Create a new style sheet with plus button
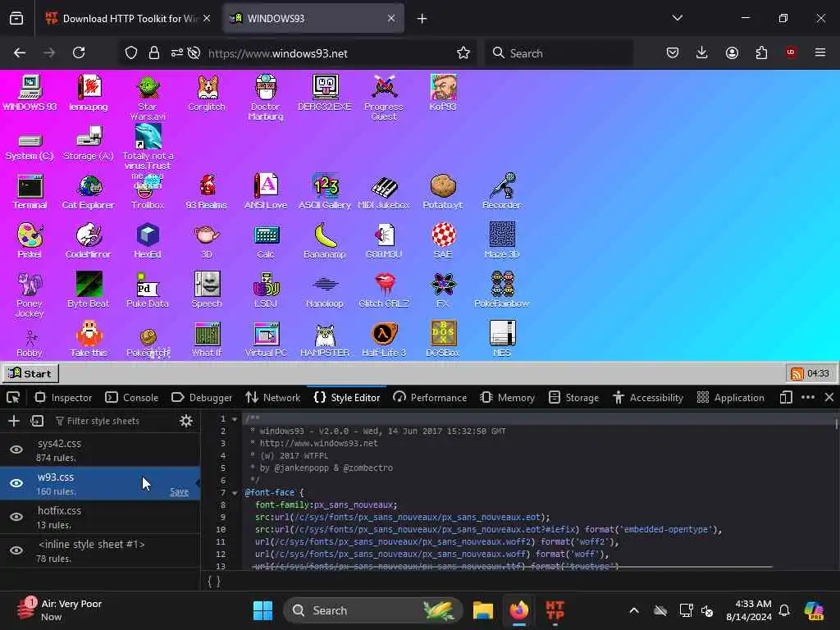The image size is (840, 630). coord(14,421)
